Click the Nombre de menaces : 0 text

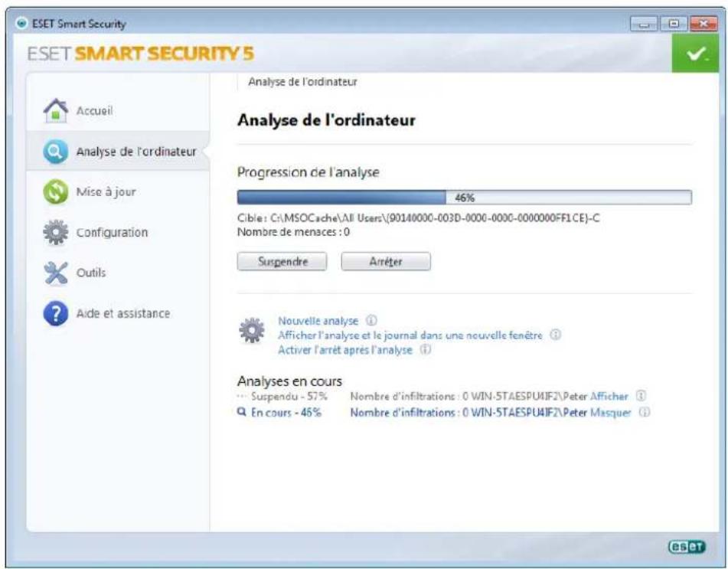click(293, 232)
